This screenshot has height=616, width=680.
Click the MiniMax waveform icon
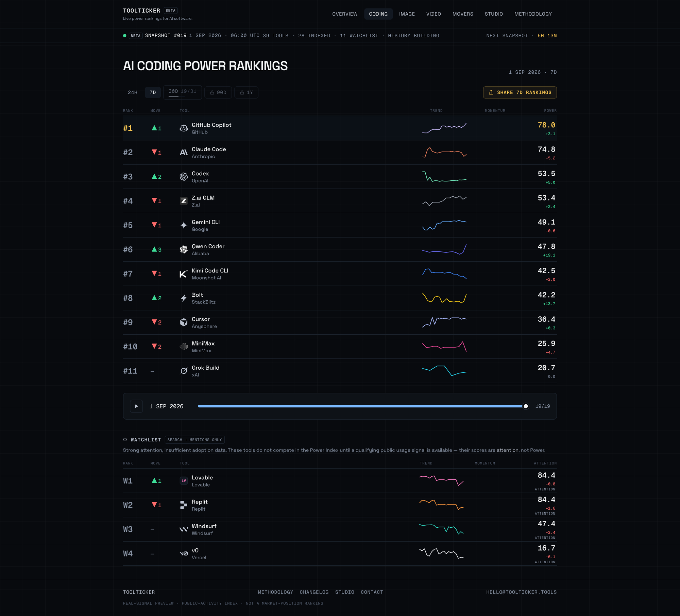(x=184, y=347)
